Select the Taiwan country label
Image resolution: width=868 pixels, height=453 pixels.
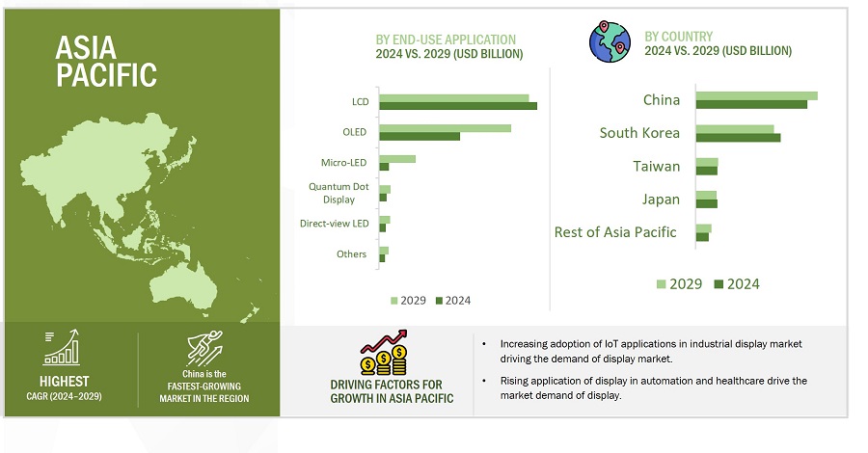[656, 166]
